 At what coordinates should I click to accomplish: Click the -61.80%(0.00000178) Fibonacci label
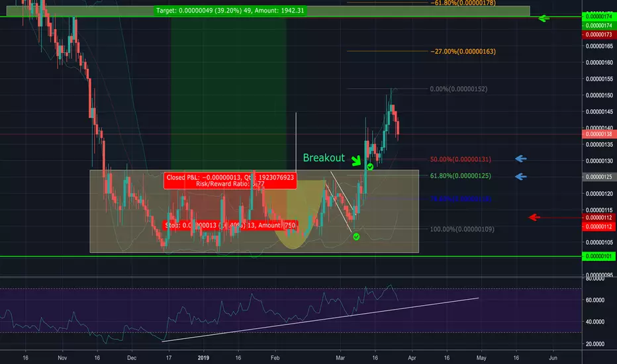click(x=463, y=3)
